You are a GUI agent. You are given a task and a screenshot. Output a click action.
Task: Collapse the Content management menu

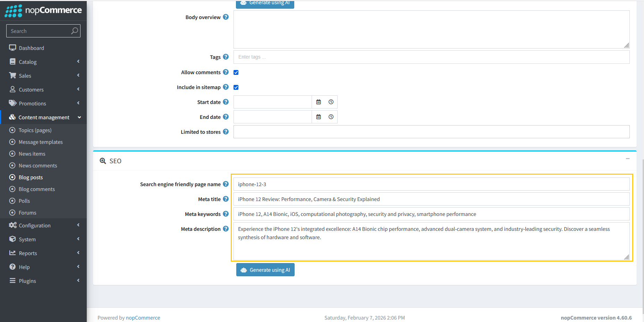click(x=44, y=117)
